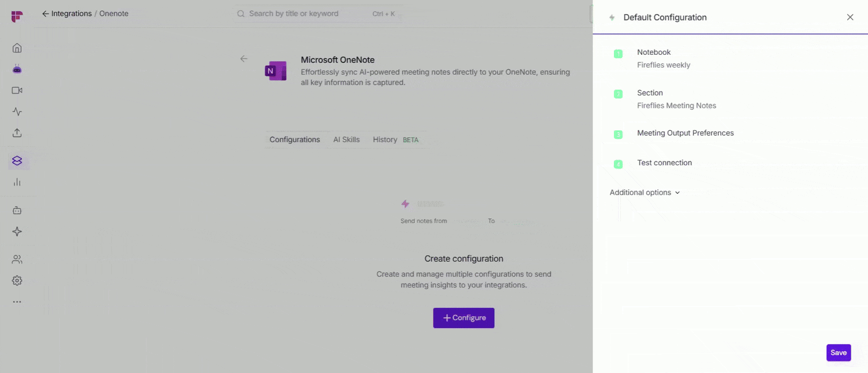The image size is (868, 373).
Task: Click the Save button
Action: [839, 353]
